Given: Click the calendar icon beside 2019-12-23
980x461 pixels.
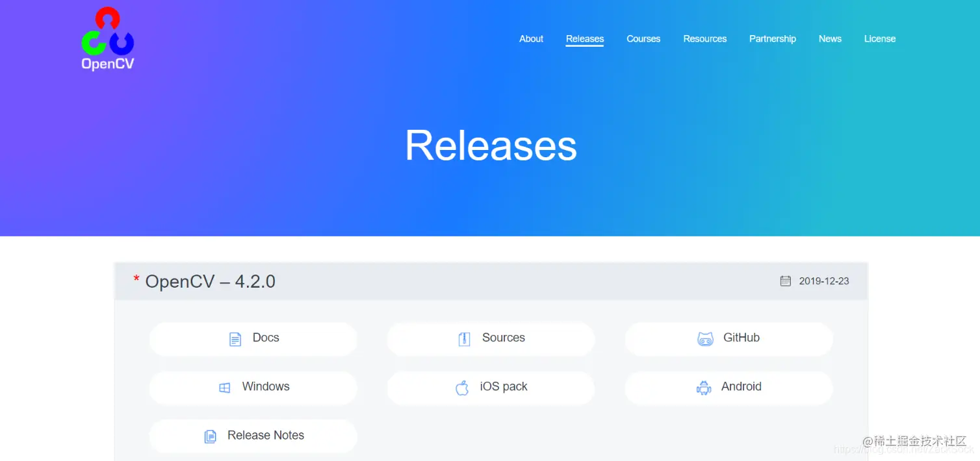Looking at the screenshot, I should (x=786, y=281).
